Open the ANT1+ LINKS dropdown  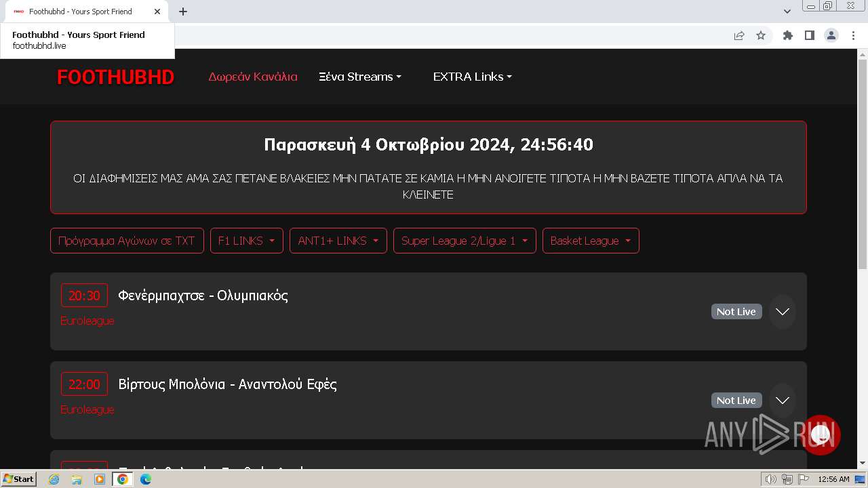point(338,241)
